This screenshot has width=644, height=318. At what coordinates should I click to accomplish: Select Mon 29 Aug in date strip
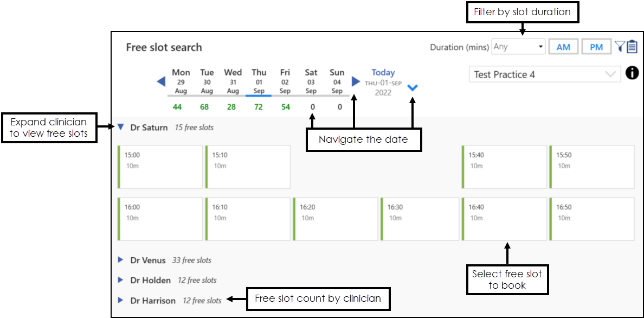tap(181, 81)
